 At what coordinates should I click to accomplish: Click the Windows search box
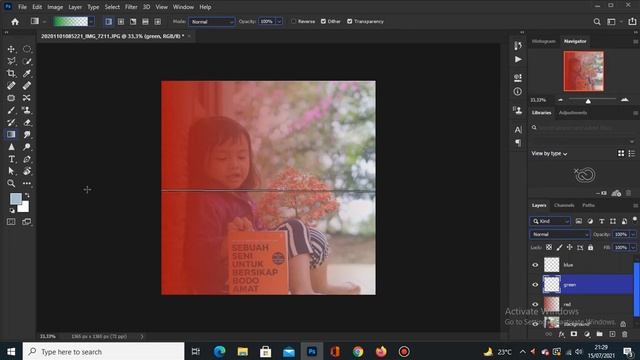click(103, 351)
